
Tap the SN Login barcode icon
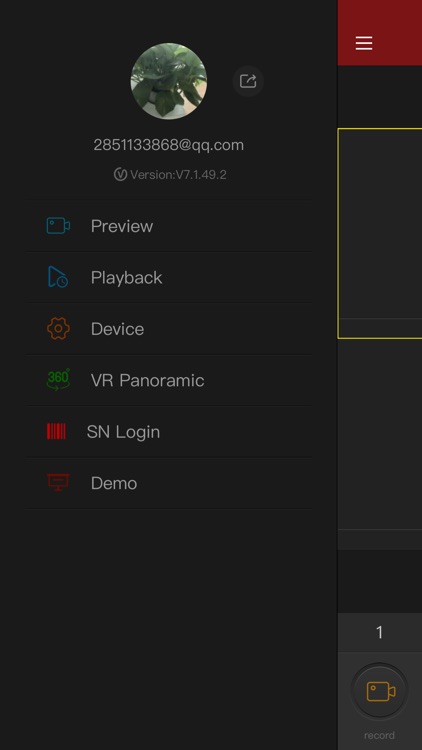(x=56, y=431)
